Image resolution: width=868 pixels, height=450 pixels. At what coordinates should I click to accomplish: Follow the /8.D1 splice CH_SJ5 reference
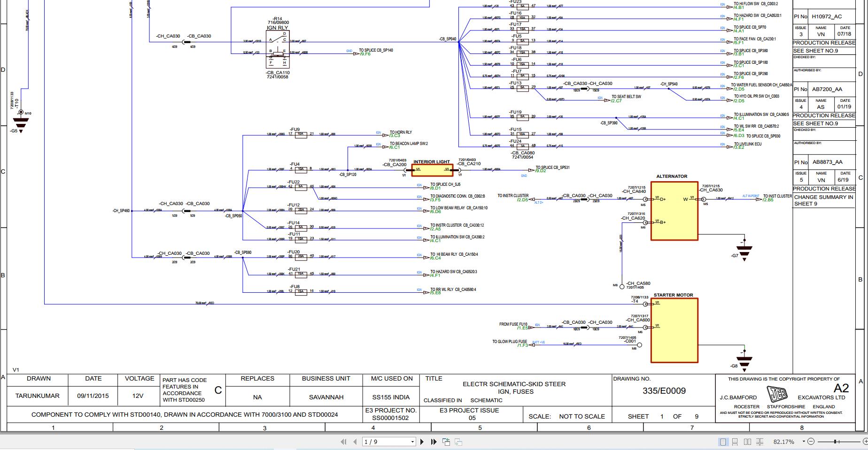pyautogui.click(x=435, y=188)
